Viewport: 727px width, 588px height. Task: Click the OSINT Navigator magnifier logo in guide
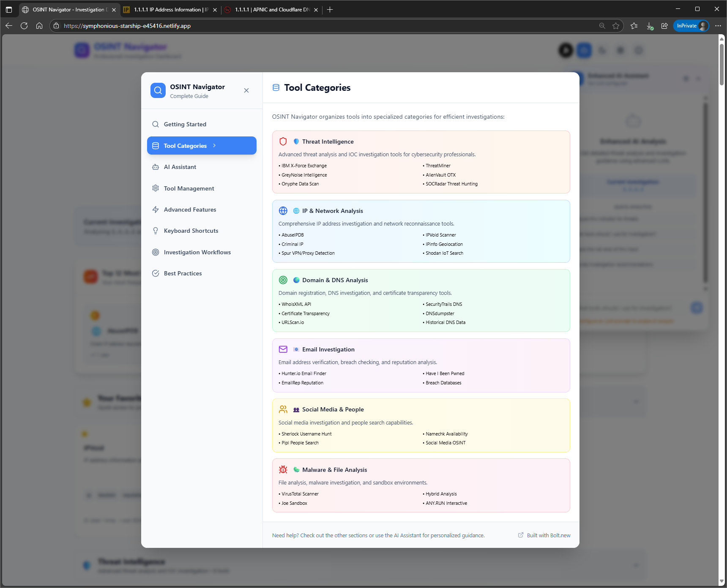coord(158,90)
